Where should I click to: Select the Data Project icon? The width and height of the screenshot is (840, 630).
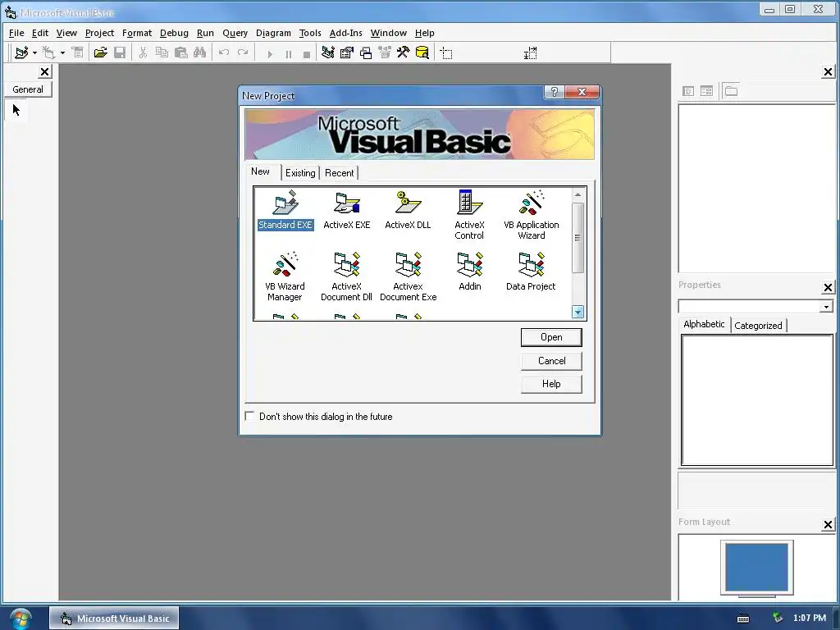coord(531,272)
